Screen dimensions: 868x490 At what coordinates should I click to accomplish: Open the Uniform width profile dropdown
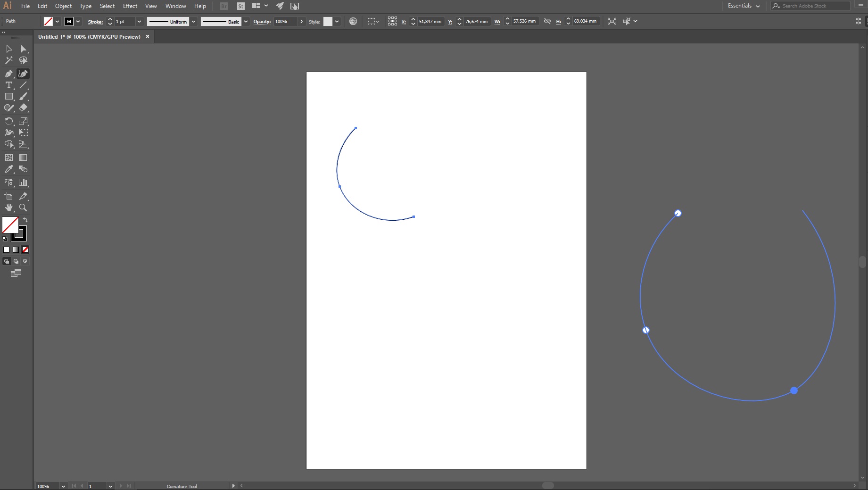pyautogui.click(x=193, y=22)
